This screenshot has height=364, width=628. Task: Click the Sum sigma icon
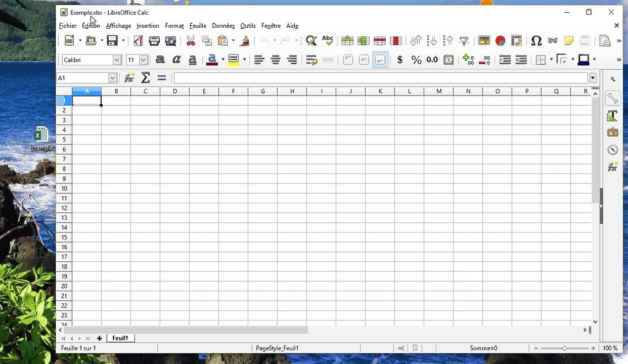(146, 78)
